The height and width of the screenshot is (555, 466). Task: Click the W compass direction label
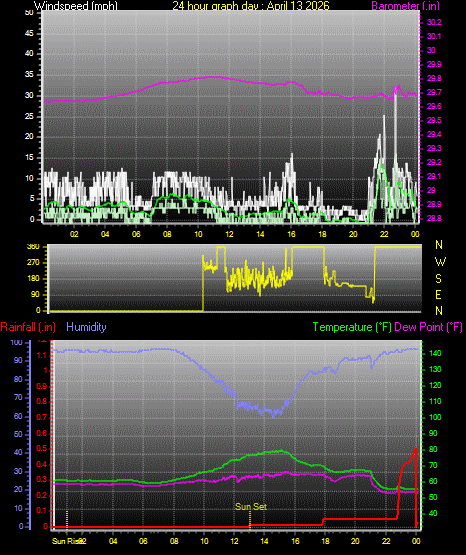pos(440,262)
